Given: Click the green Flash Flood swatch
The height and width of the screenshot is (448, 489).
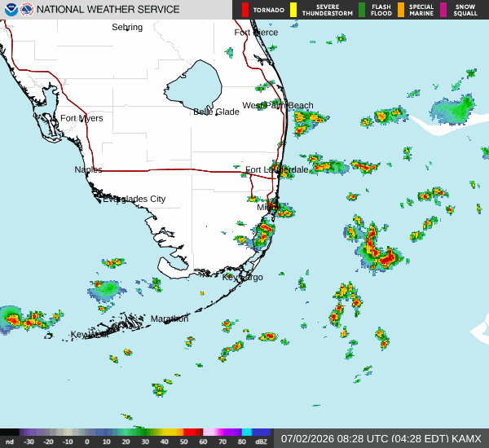Looking at the screenshot, I should coord(362,10).
